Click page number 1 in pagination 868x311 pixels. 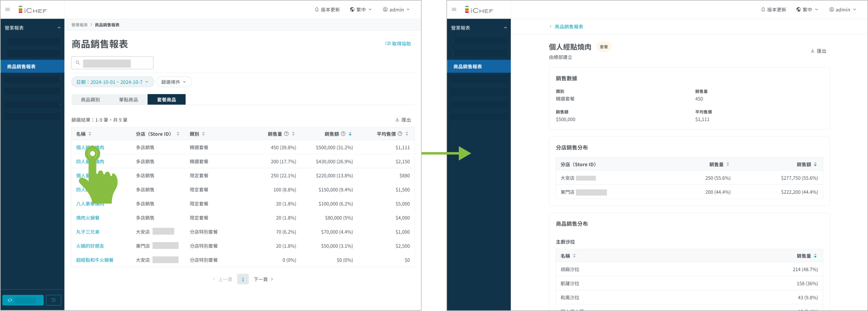pos(243,279)
